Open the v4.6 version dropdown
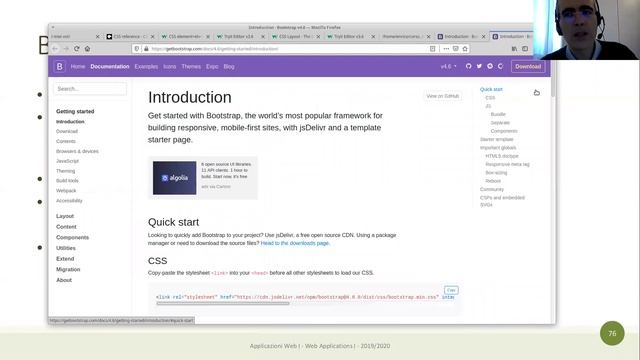The width and height of the screenshot is (640, 360). click(x=449, y=66)
